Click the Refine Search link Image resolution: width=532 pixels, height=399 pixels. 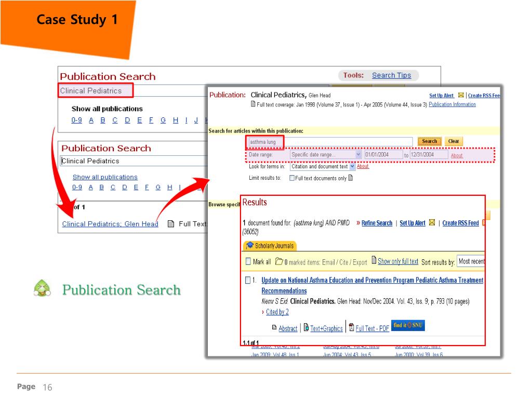pyautogui.click(x=377, y=223)
